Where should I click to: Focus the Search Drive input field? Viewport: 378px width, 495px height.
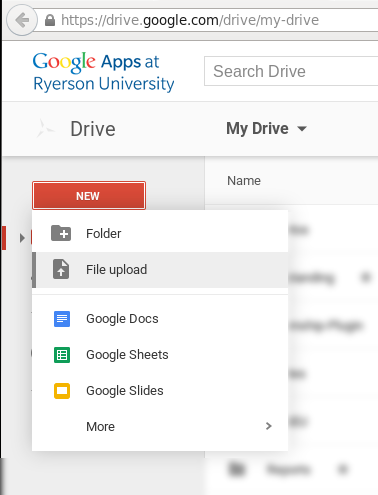click(x=291, y=71)
